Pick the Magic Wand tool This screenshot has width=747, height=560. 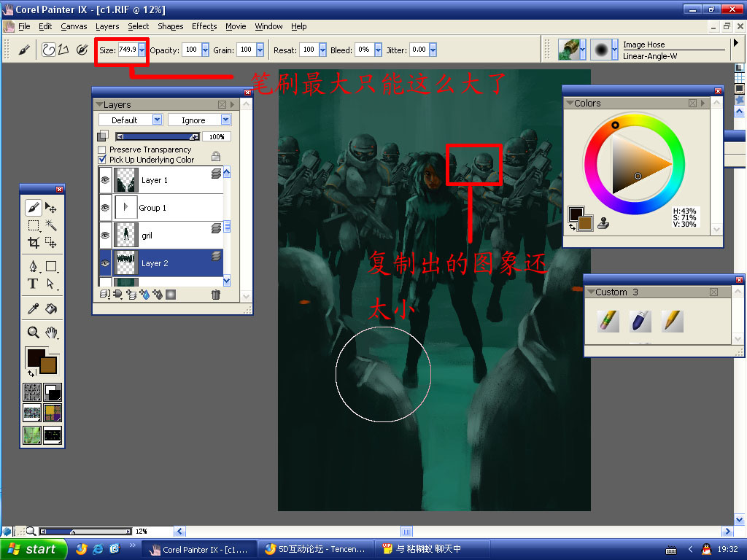pyautogui.click(x=50, y=225)
